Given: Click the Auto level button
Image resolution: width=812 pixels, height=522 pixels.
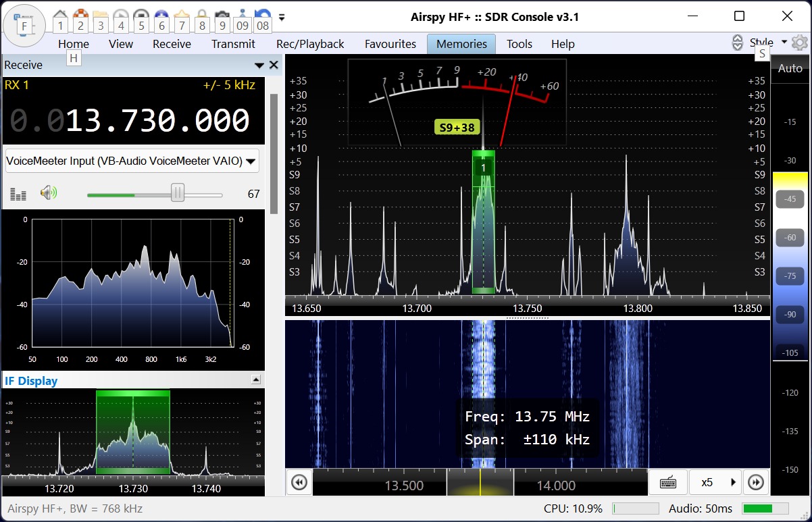Looking at the screenshot, I should [x=790, y=68].
